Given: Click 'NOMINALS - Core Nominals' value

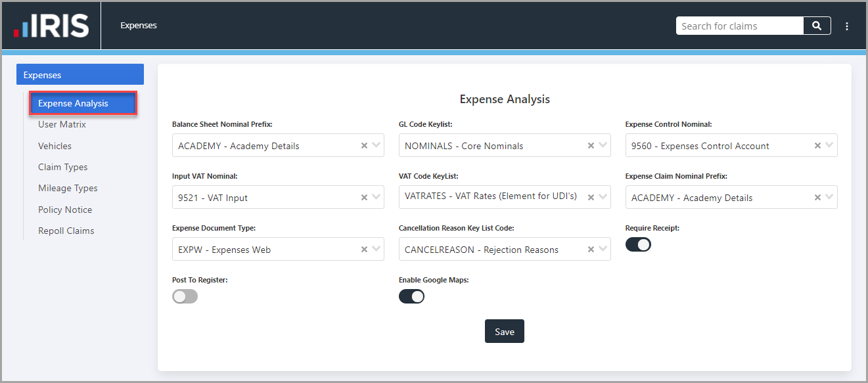Looking at the screenshot, I should [x=464, y=146].
